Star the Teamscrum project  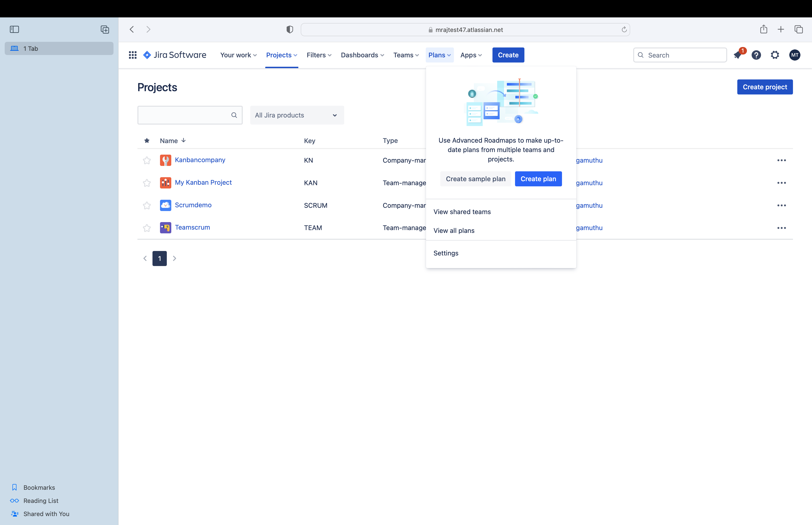(x=147, y=228)
